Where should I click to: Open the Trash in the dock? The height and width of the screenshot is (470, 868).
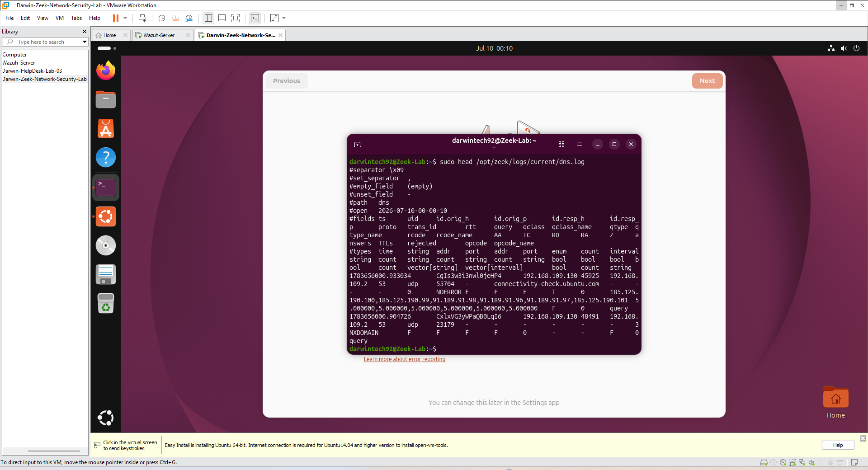106,303
